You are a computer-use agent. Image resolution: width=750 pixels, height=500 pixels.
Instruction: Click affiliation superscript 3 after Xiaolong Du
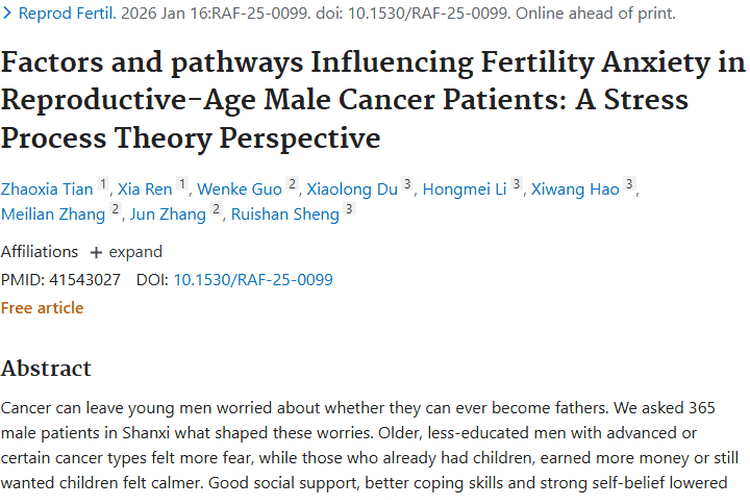(x=407, y=186)
